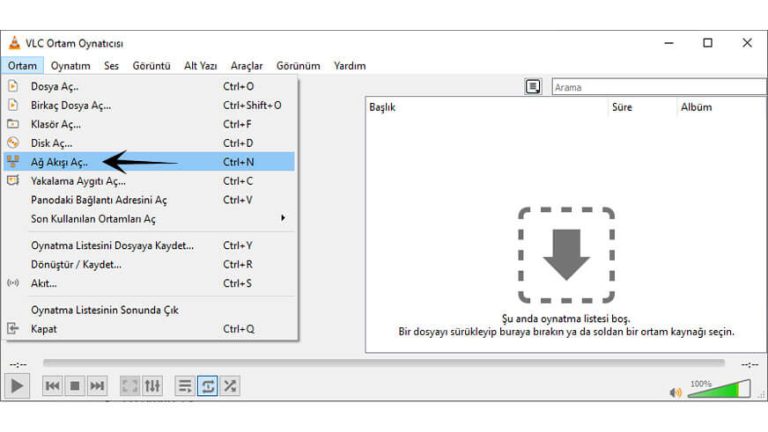This screenshot has height=432, width=768.
Task: Click the playback seek bar
Action: [x=384, y=363]
